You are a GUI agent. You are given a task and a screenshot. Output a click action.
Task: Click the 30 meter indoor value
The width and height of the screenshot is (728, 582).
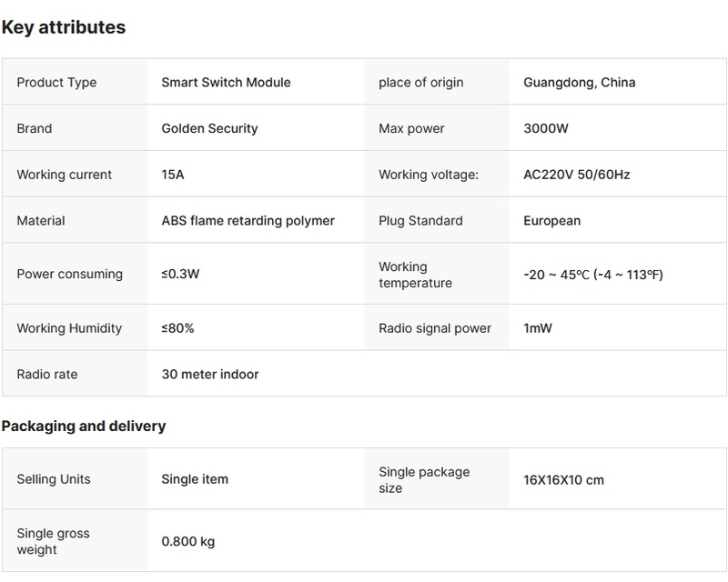point(209,374)
